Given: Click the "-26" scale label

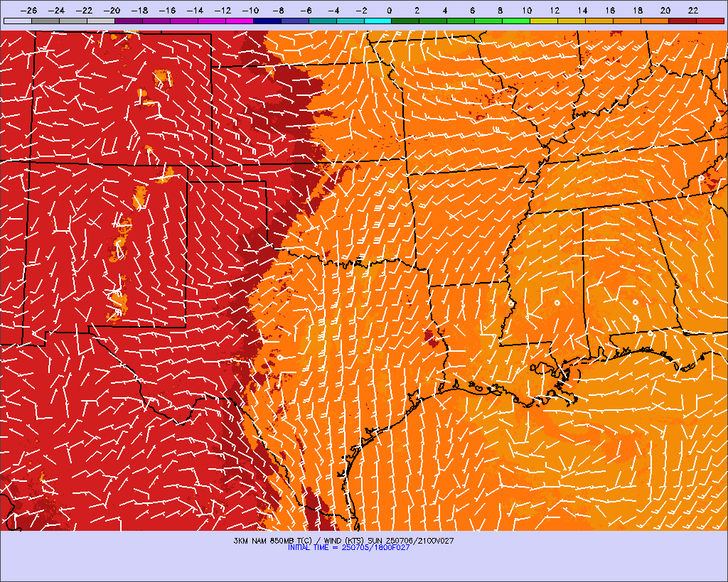Looking at the screenshot, I should tap(28, 11).
